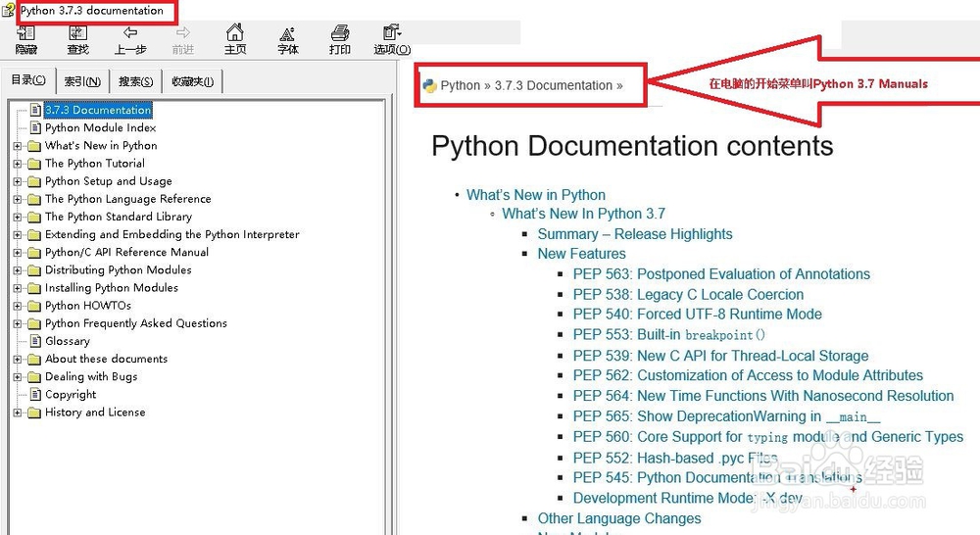The image size is (980, 535).
Task: Go back with 上一步 toolbar button
Action: [x=130, y=40]
